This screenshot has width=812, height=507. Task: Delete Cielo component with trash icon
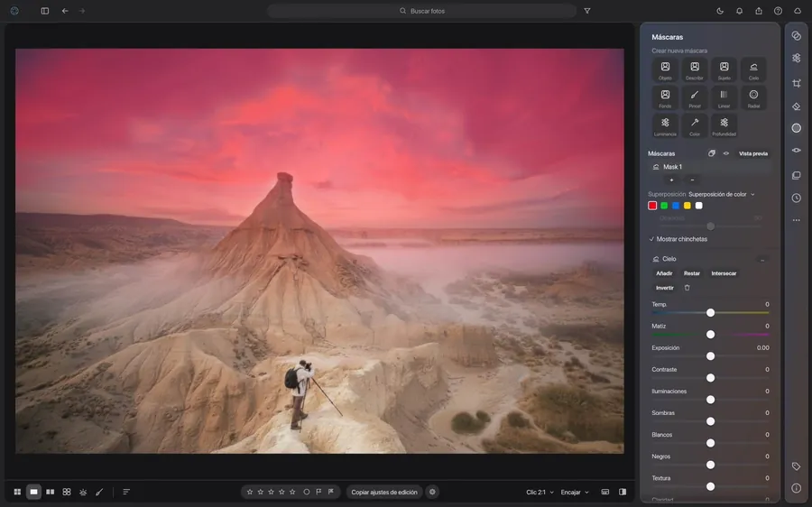[687, 288]
